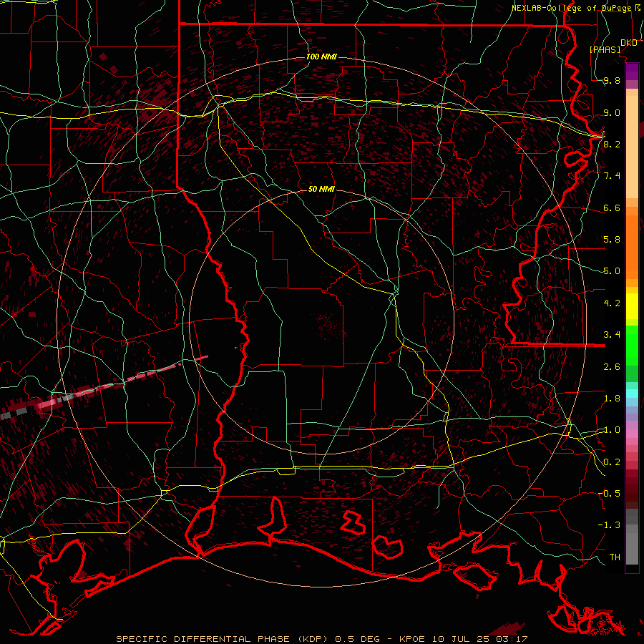This screenshot has width=644, height=644.
Task: Pick the light peach segment of the color bar
Action: [x=632, y=147]
